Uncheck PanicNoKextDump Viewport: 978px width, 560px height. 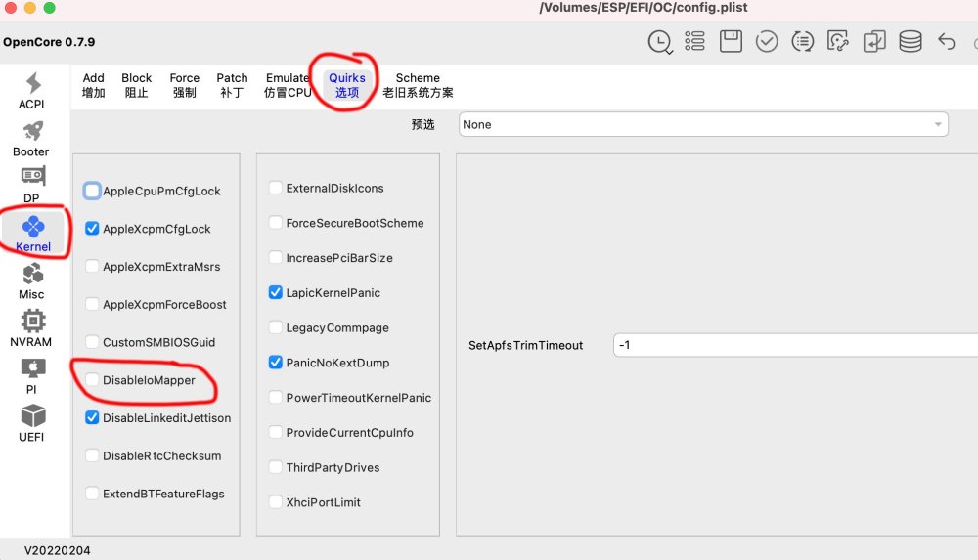(275, 363)
